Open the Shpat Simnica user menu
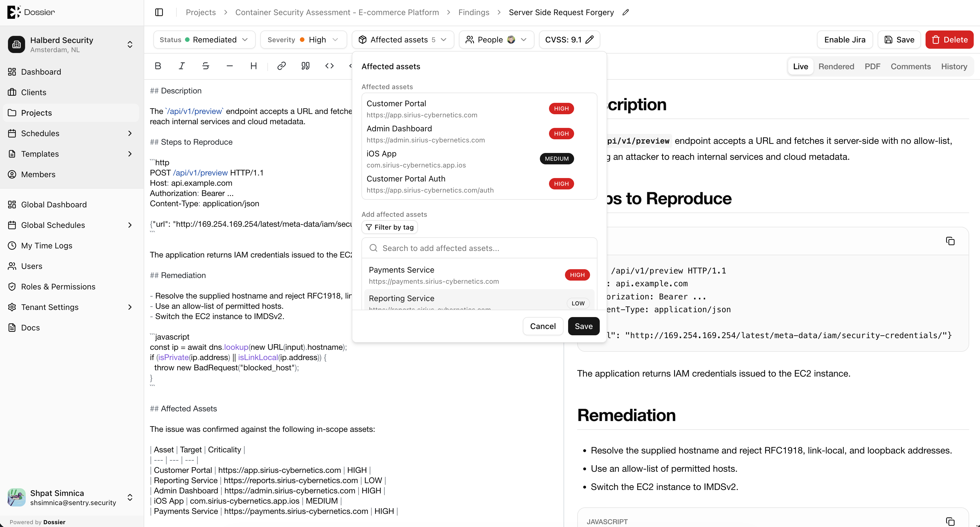980x527 pixels. click(71, 497)
